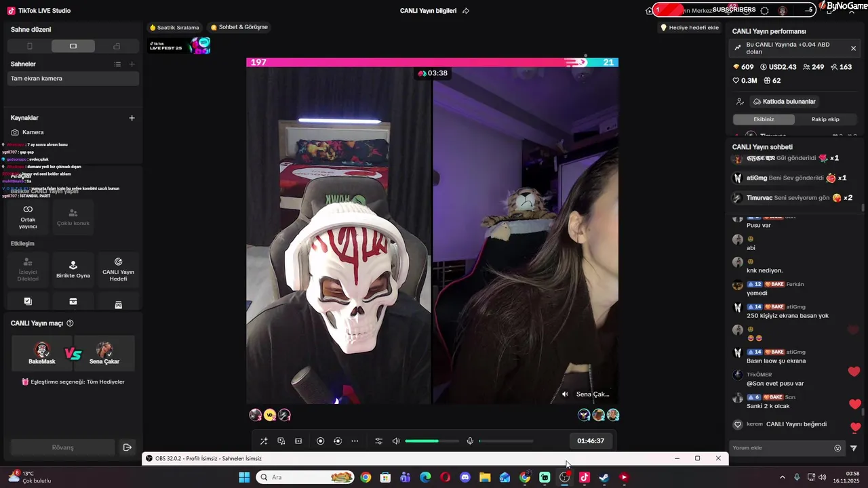
Task: Open chat filter funnel icon
Action: [x=854, y=448]
